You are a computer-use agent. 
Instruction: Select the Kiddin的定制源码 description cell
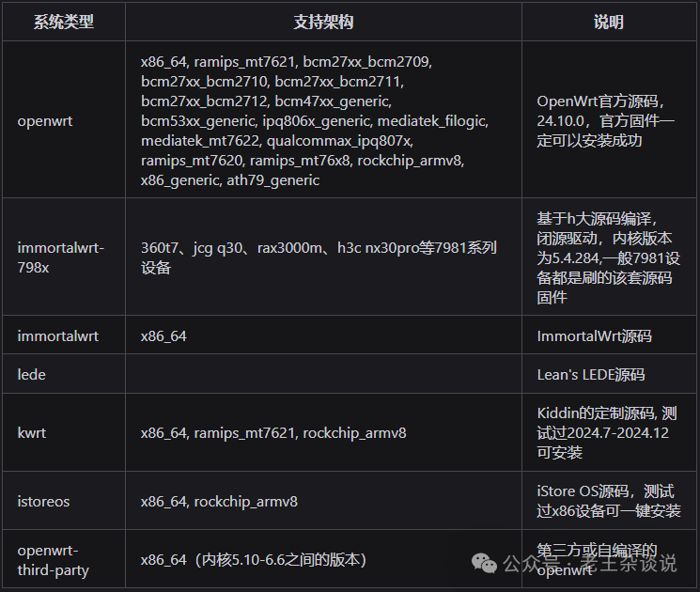pos(606,432)
